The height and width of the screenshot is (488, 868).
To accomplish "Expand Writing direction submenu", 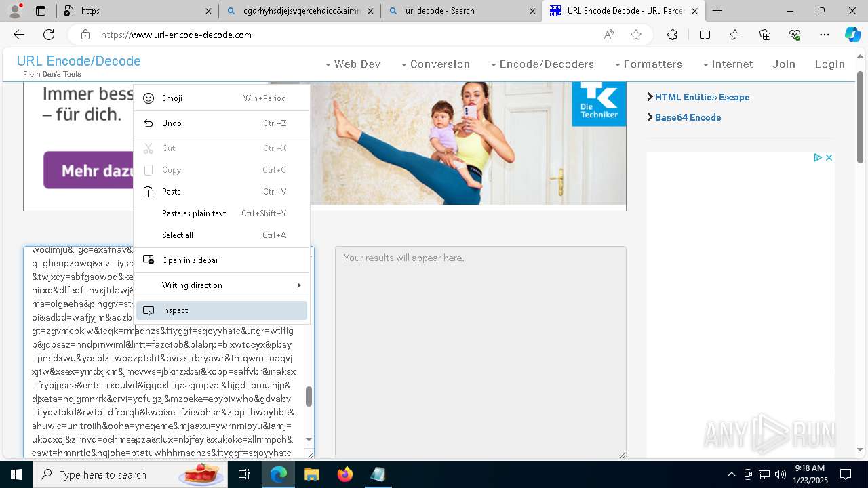I will point(222,285).
